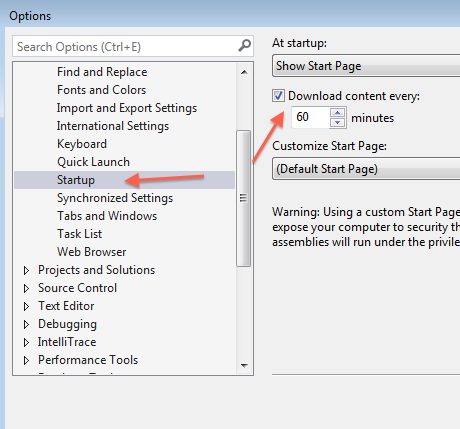Image resolution: width=460 pixels, height=429 pixels.
Task: Open the At startup dropdown
Action: click(366, 66)
